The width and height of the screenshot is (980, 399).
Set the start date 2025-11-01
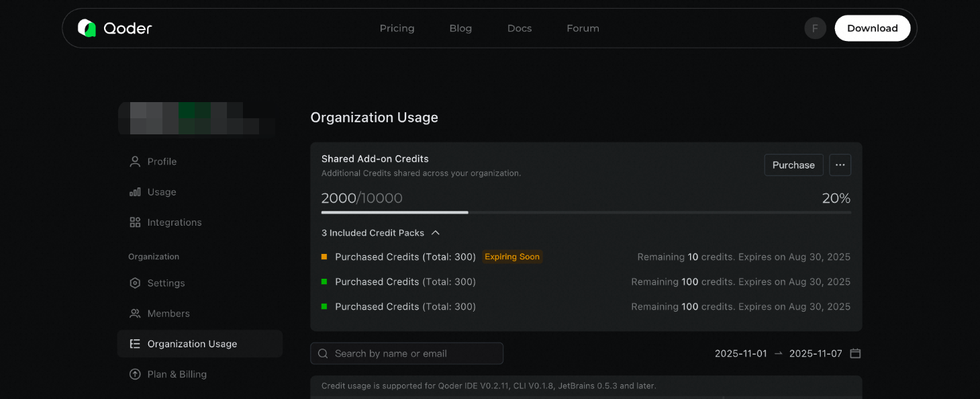pyautogui.click(x=740, y=353)
